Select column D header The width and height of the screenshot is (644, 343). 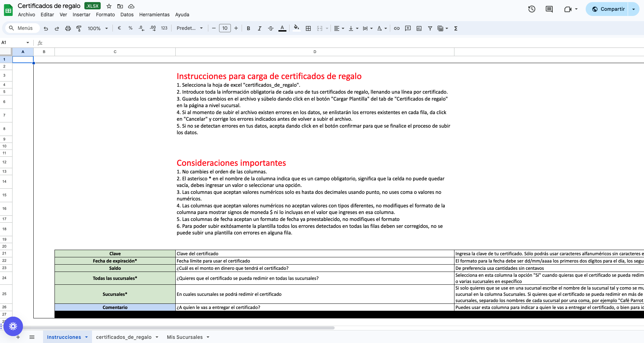[315, 52]
